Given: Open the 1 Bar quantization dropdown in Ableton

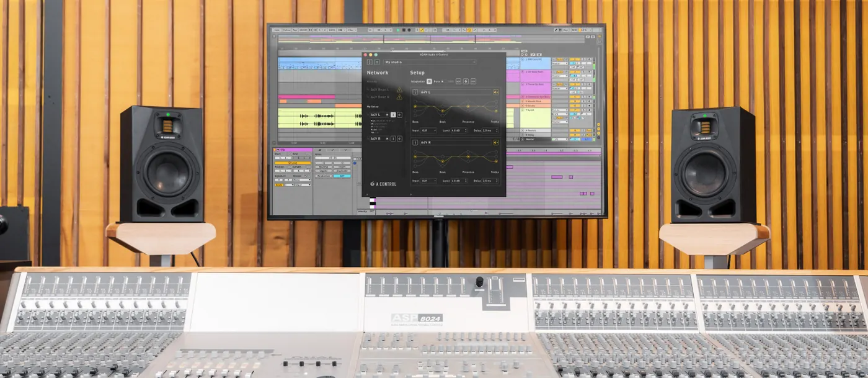Looking at the screenshot, I should tap(352, 30).
